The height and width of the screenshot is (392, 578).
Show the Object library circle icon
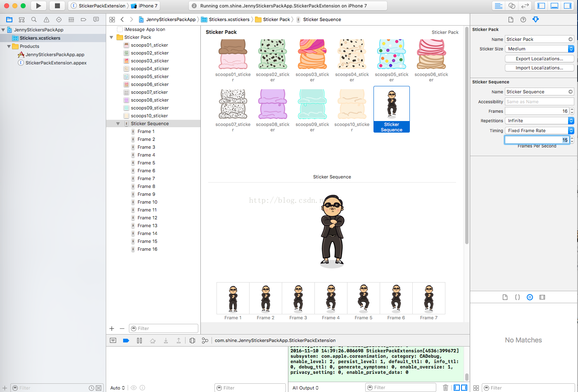click(530, 297)
